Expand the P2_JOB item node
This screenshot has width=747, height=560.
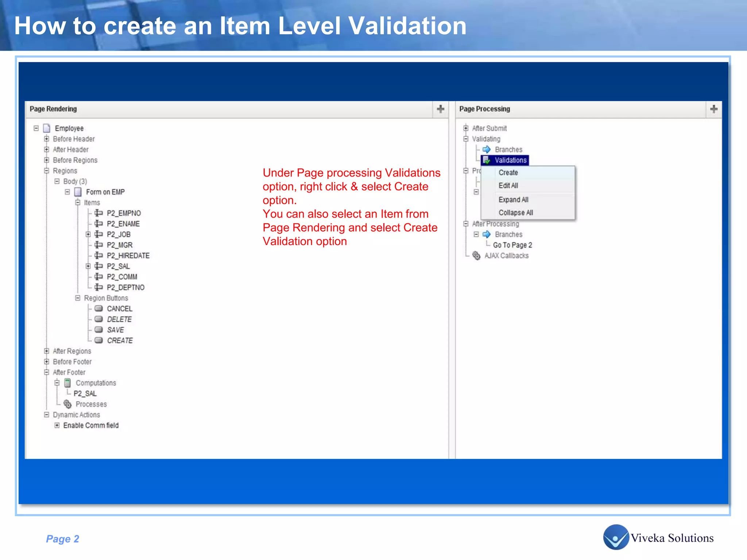click(x=88, y=234)
